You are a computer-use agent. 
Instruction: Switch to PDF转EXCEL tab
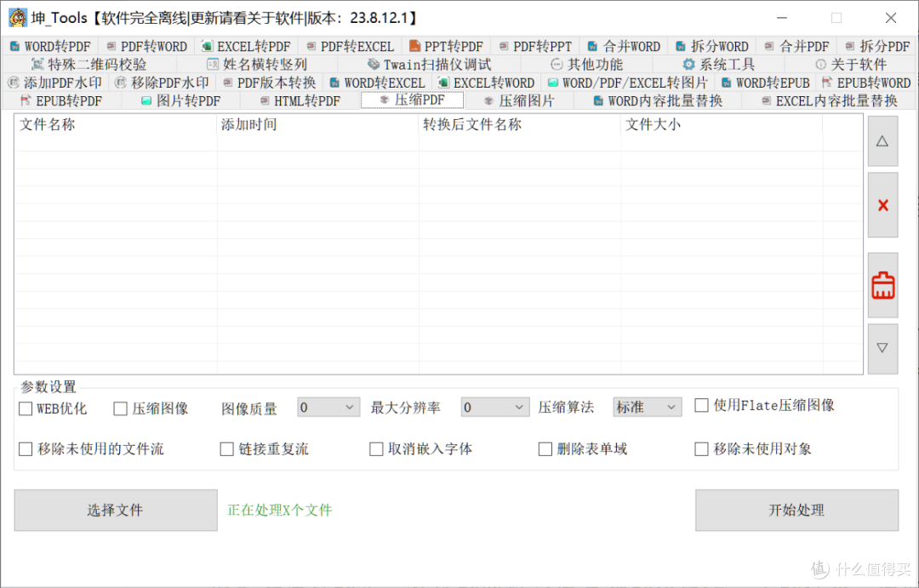(x=350, y=46)
